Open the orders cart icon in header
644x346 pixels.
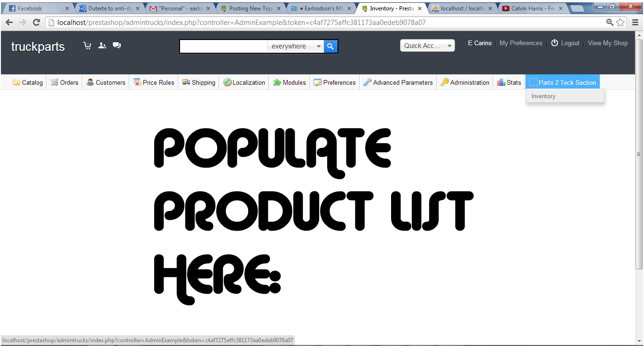(x=87, y=46)
